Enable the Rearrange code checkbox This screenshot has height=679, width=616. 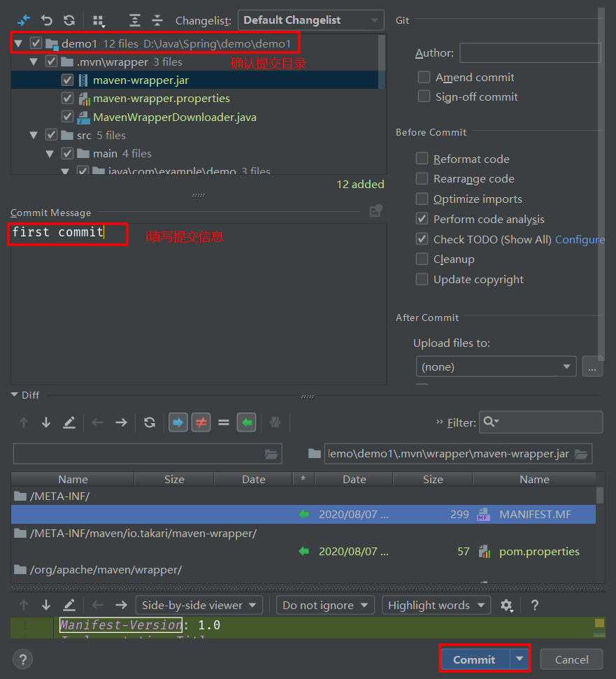422,178
